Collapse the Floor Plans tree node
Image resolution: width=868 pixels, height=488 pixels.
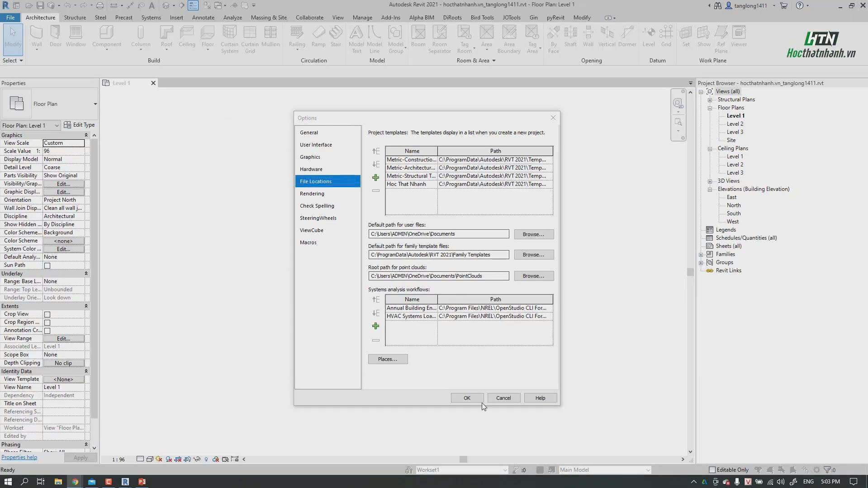pos(710,108)
